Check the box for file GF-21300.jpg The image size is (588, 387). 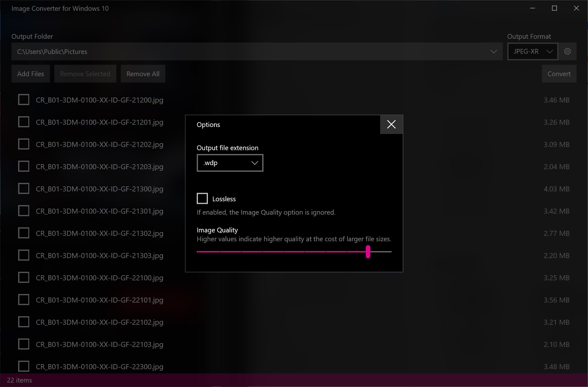[x=24, y=189]
